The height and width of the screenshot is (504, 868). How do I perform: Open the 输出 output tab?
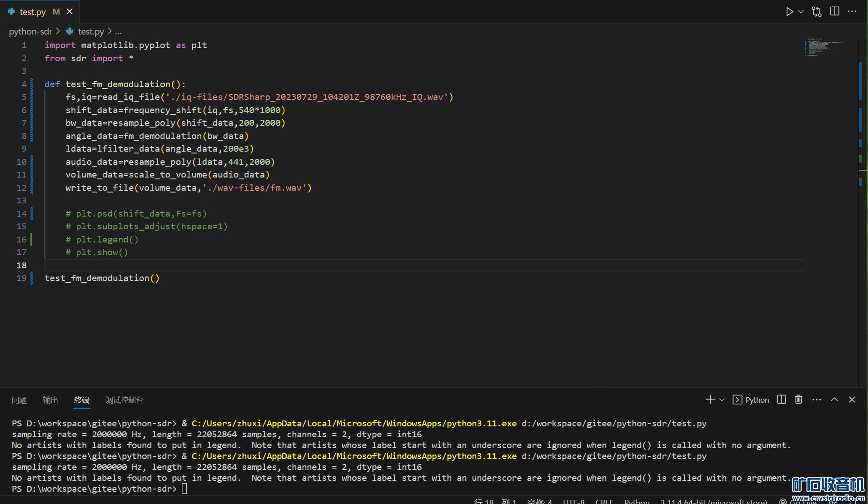tap(50, 400)
